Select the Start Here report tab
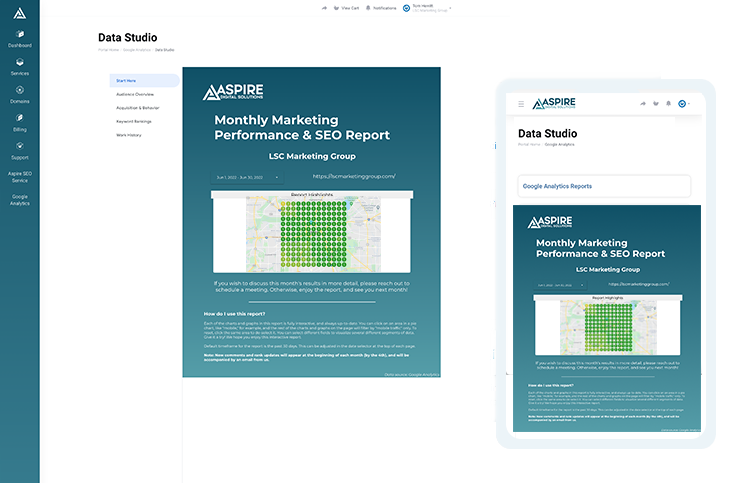This screenshot has width=731, height=483. point(145,81)
